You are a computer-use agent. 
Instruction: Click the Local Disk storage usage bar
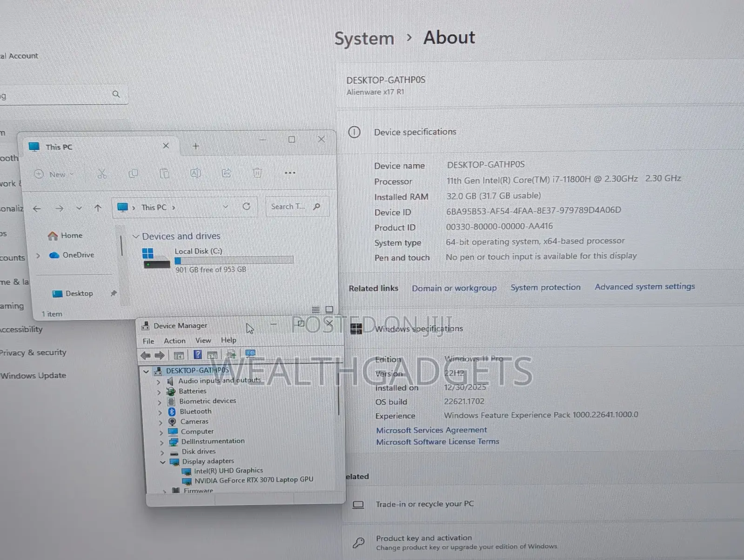tap(234, 260)
